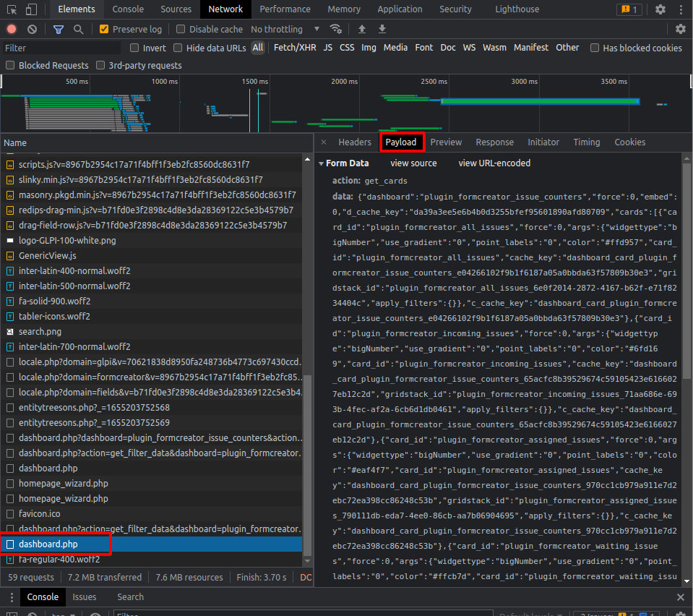693x616 pixels.
Task: Open the network filter bar toggle
Action: pos(58,29)
